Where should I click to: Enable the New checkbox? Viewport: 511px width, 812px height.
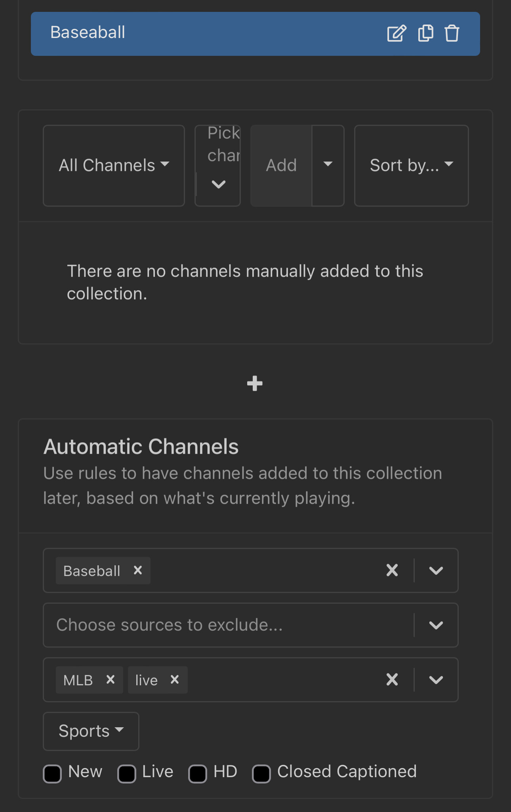pyautogui.click(x=53, y=774)
